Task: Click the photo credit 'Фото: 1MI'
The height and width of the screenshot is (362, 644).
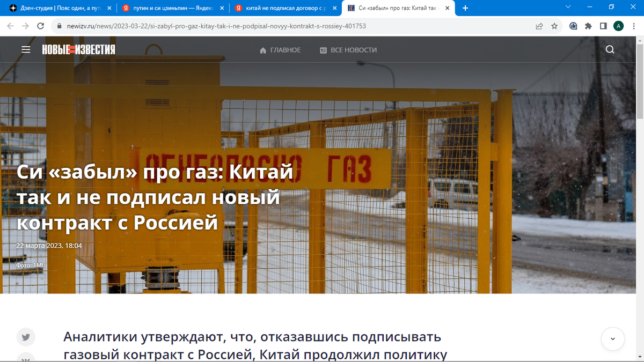Action: click(30, 265)
